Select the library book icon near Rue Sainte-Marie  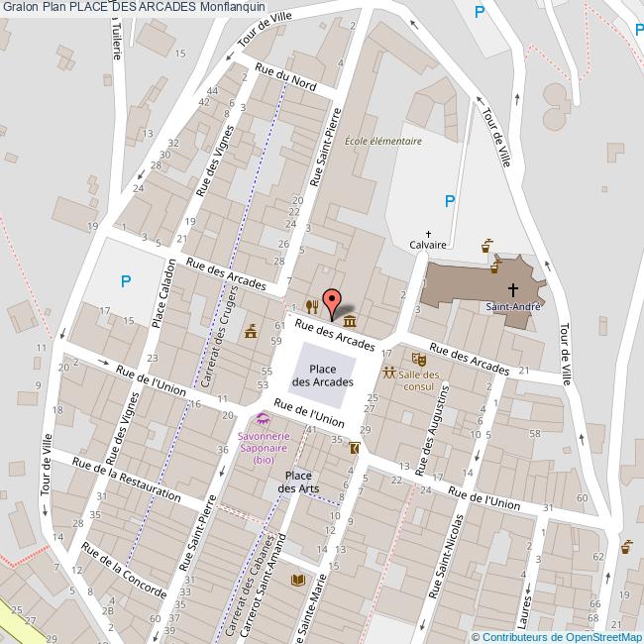298,580
